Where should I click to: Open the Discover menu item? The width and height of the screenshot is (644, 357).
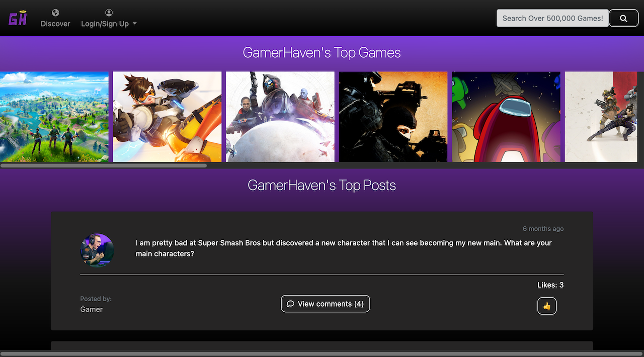[55, 24]
